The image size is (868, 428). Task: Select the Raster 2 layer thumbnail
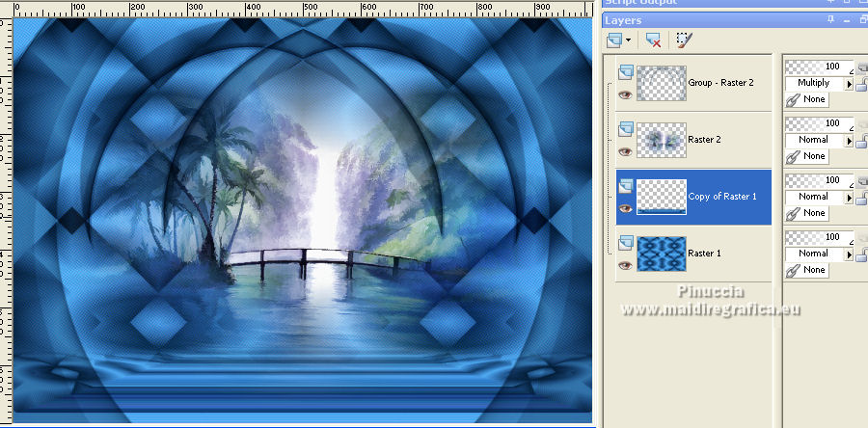662,140
